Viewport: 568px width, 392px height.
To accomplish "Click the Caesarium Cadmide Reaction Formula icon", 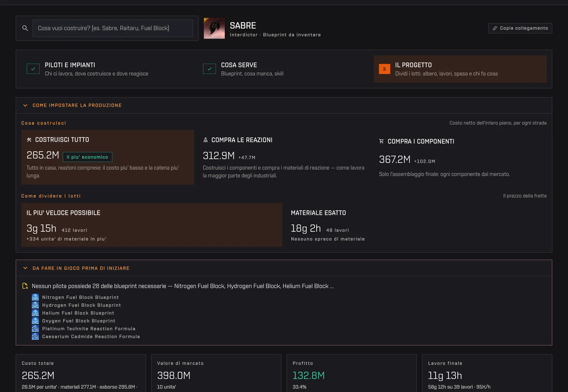I will point(35,336).
